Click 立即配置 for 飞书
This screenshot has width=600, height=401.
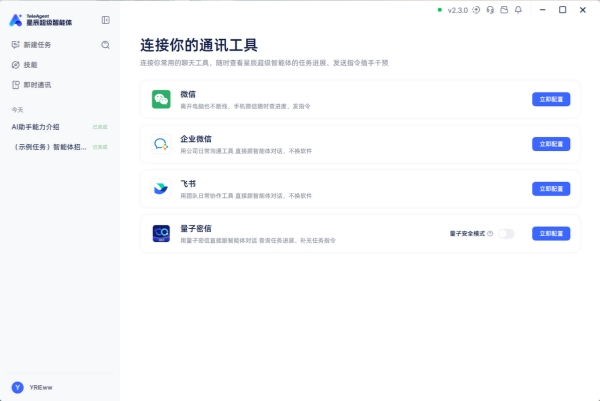click(x=551, y=189)
